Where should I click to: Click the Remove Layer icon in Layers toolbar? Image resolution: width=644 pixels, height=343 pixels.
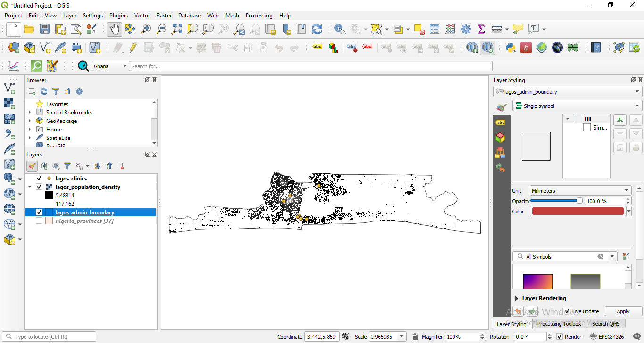(x=120, y=166)
